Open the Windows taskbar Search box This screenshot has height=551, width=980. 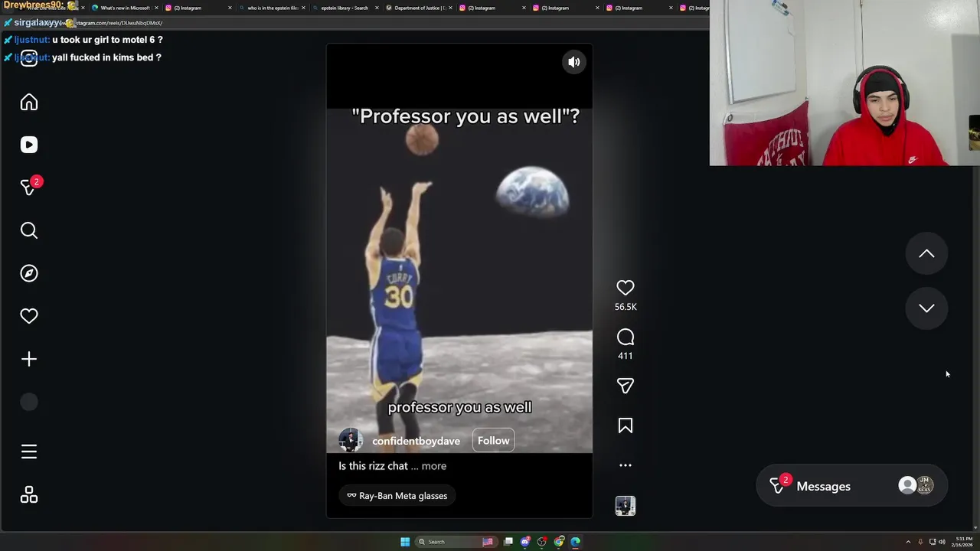click(x=456, y=542)
